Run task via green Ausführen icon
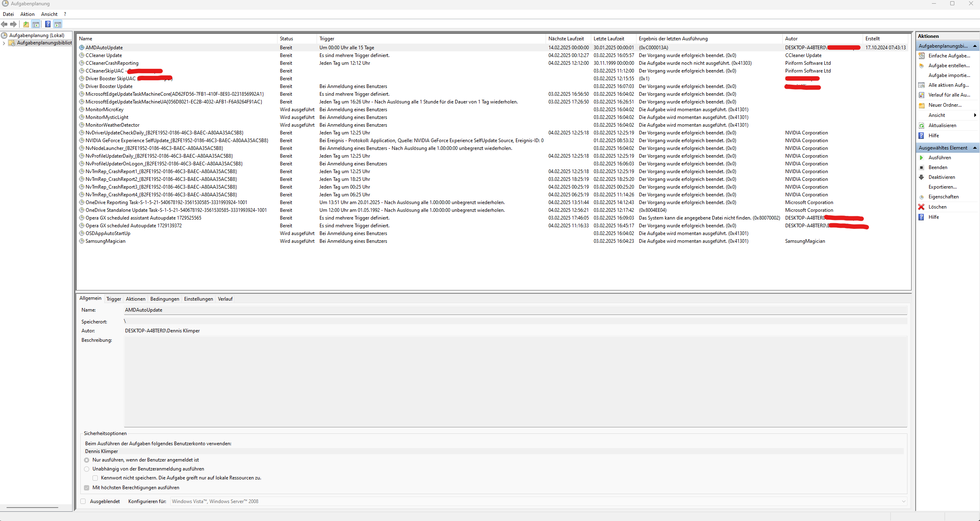 coord(921,158)
